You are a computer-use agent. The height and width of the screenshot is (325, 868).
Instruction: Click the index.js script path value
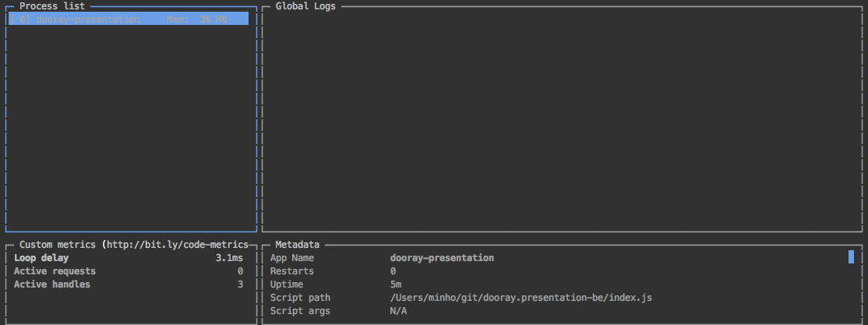coord(521,298)
